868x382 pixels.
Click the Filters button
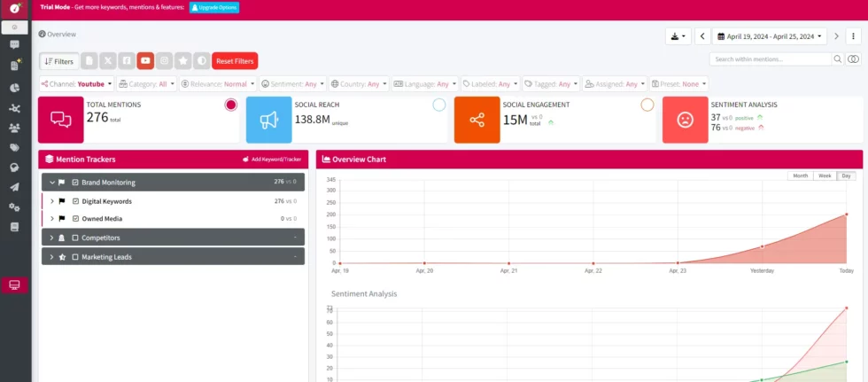[x=59, y=61]
